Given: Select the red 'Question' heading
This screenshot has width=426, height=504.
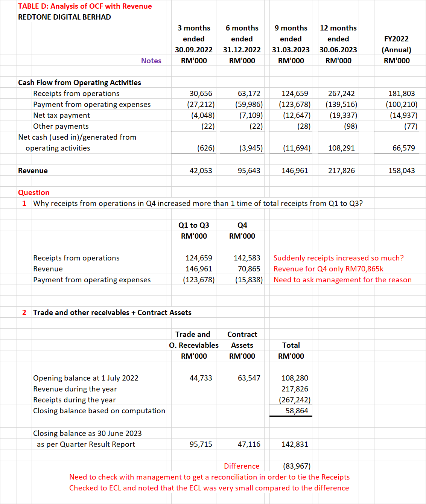Looking at the screenshot, I should click(x=34, y=192).
